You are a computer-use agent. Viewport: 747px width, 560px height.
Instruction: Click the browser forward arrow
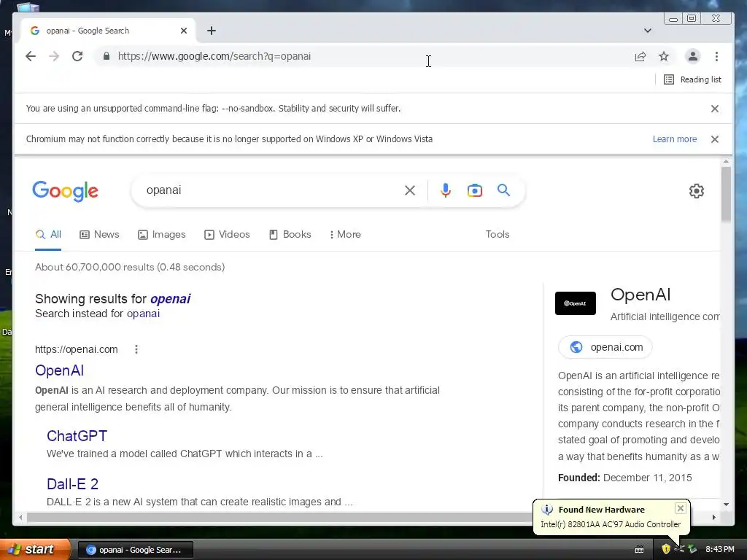tap(54, 56)
